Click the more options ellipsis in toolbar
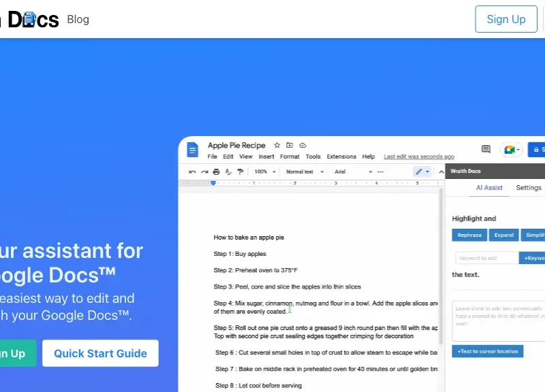The height and width of the screenshot is (392, 545). [x=380, y=171]
